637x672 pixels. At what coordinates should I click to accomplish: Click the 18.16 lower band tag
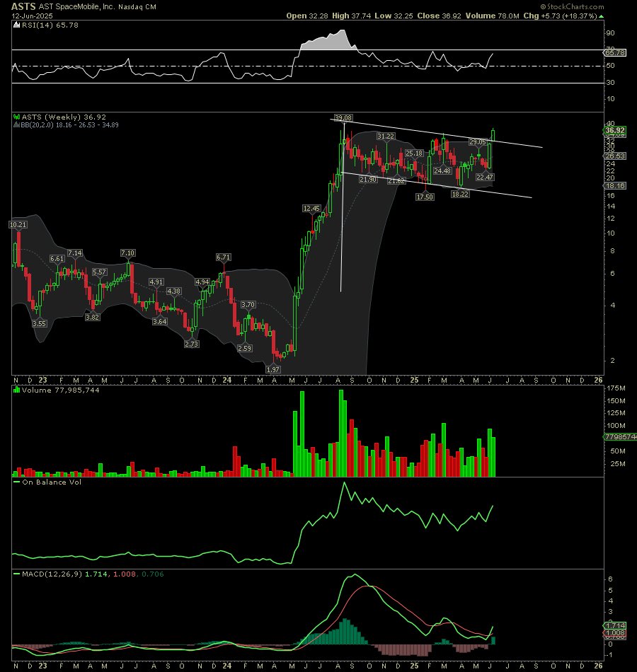tap(615, 185)
